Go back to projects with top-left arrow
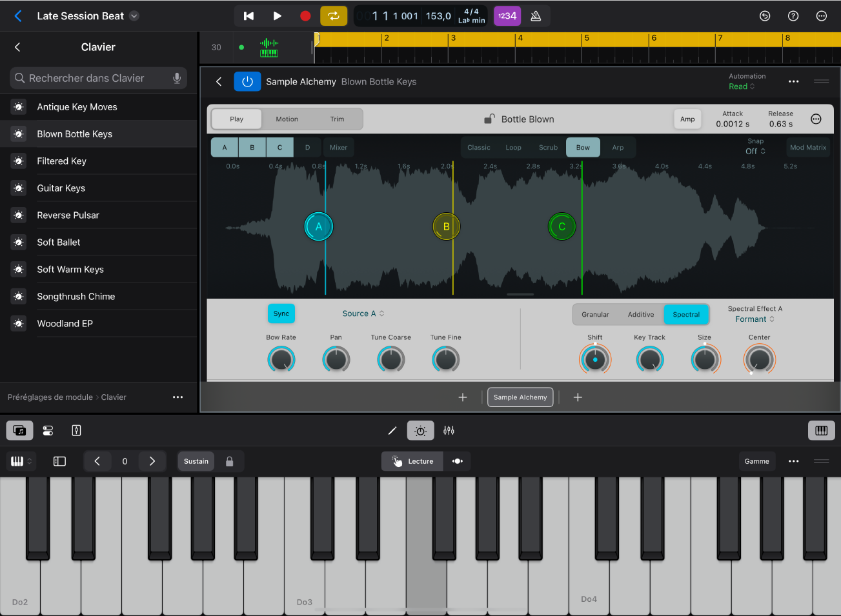 point(18,16)
